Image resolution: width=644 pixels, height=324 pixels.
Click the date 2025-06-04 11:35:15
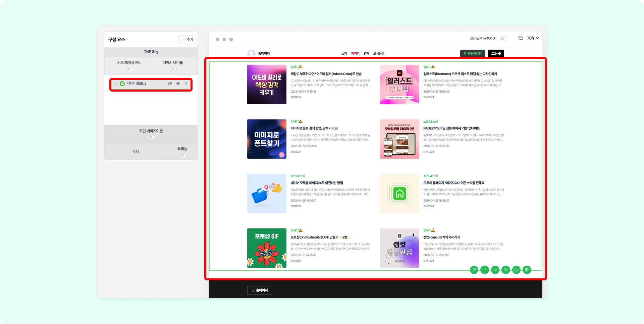coord(303,92)
